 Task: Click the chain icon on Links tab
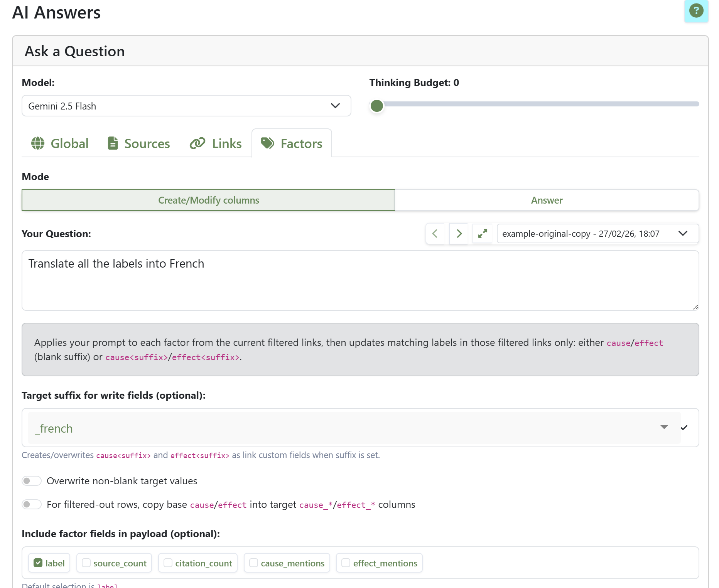197,143
